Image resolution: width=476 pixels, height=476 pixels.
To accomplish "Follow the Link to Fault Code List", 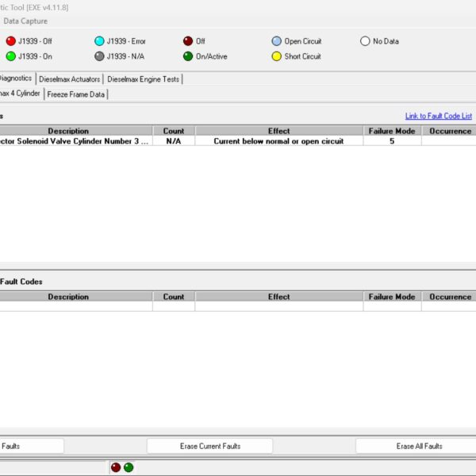I will [x=439, y=116].
